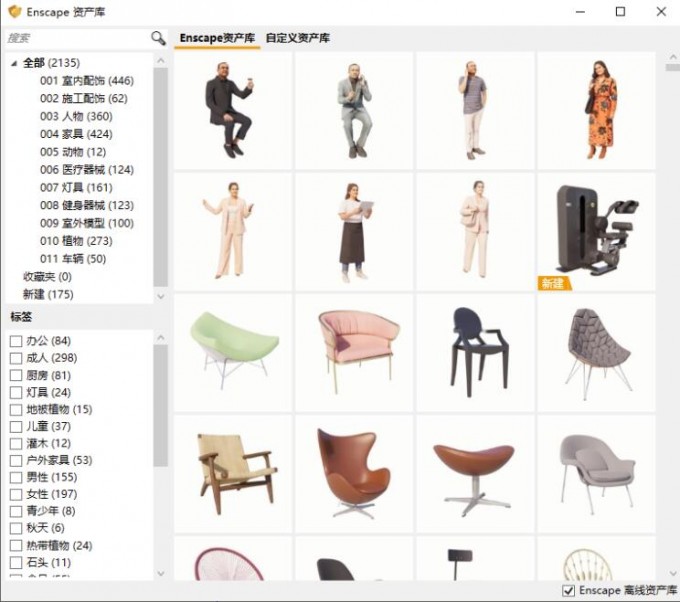This screenshot has width=680, height=602.
Task: Check the 男性 (155) tag
Action: point(16,478)
